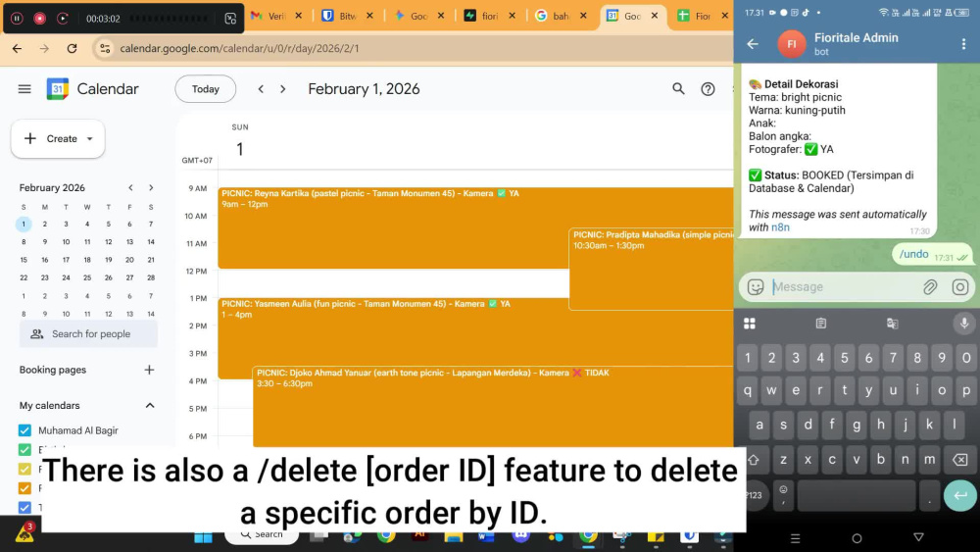Screen dimensions: 980x552
Task: Open keyboard apps grid icon
Action: tap(750, 324)
